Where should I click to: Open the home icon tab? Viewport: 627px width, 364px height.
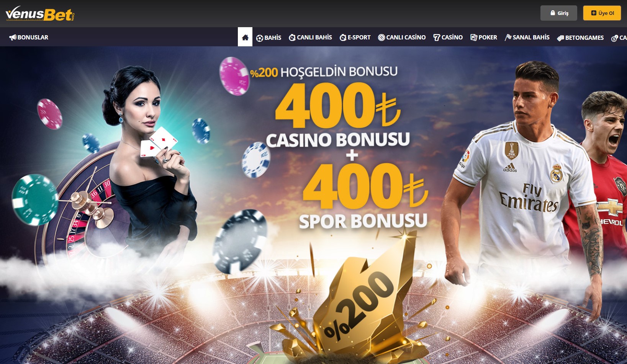pos(245,37)
